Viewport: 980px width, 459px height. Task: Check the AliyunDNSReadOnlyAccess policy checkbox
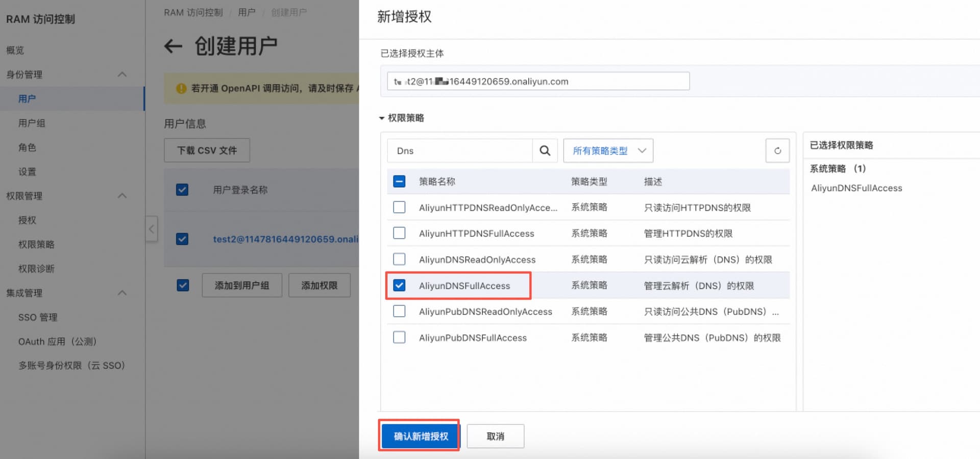coord(399,259)
